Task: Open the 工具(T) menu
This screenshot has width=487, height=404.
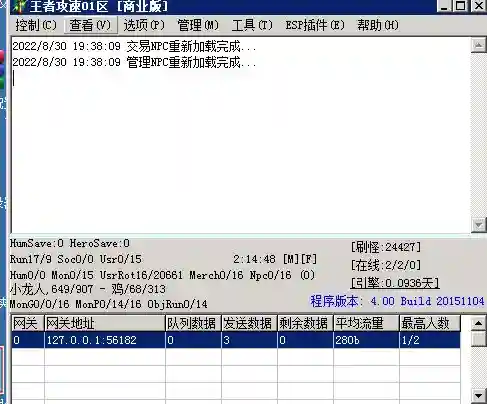Action: coord(252,25)
